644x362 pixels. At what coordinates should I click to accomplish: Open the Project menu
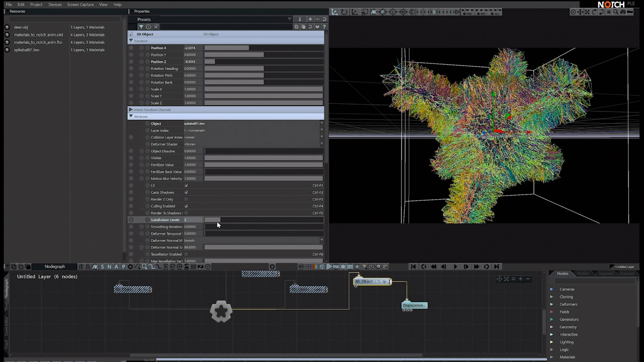[x=36, y=4]
